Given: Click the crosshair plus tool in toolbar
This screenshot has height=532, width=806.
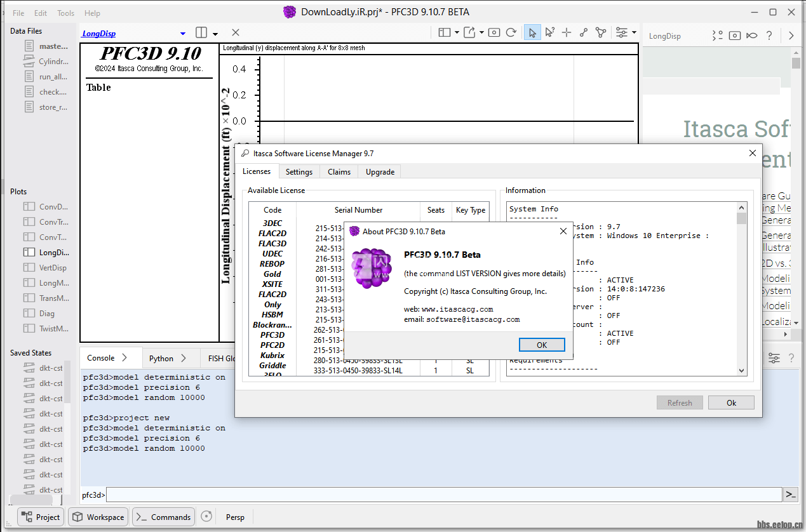Looking at the screenshot, I should tap(567, 33).
